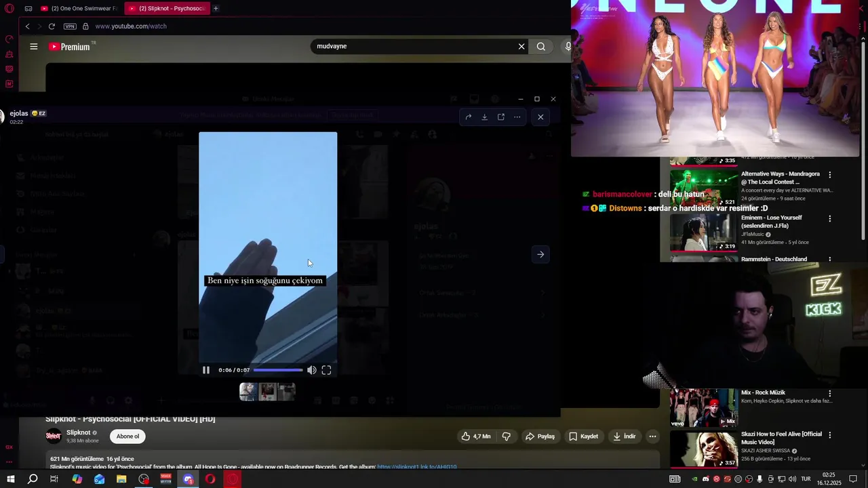Click the YouTube search magnifier button
The width and height of the screenshot is (868, 488).
point(541,47)
